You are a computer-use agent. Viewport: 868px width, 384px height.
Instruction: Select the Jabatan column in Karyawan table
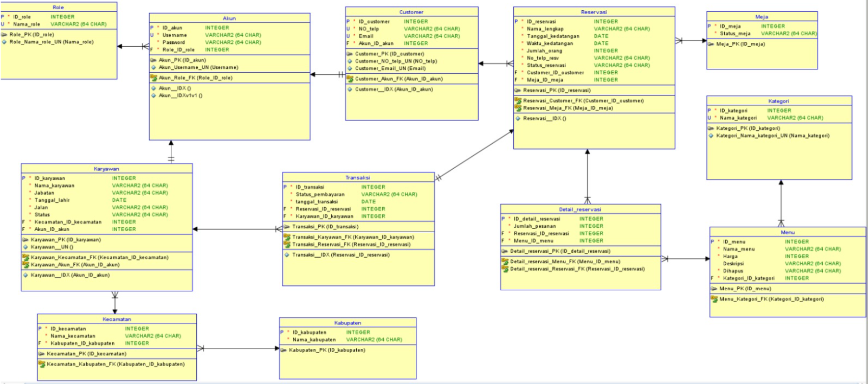click(x=44, y=193)
